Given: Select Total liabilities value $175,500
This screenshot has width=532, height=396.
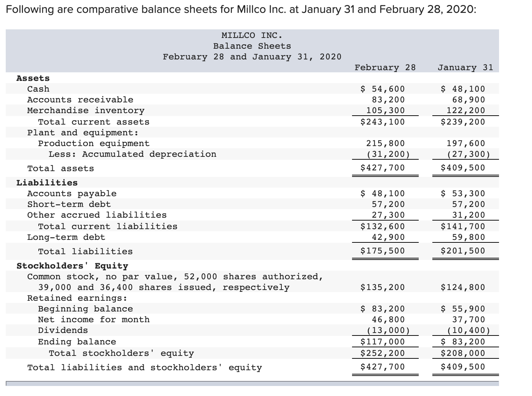Looking at the screenshot, I should point(383,251).
